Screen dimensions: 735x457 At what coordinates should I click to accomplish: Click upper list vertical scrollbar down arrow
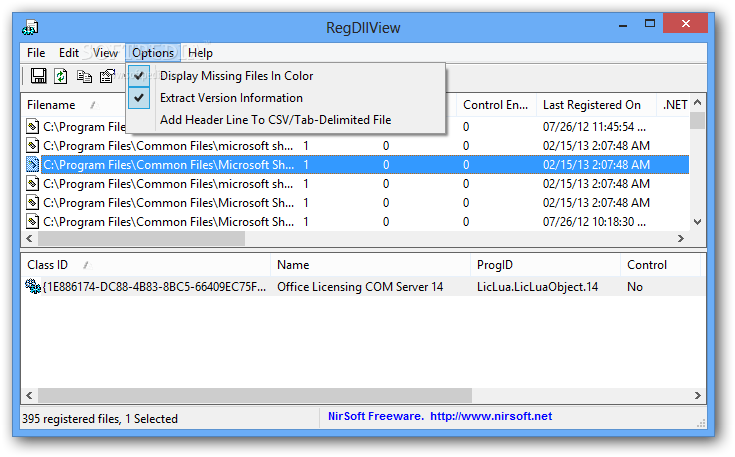click(698, 222)
